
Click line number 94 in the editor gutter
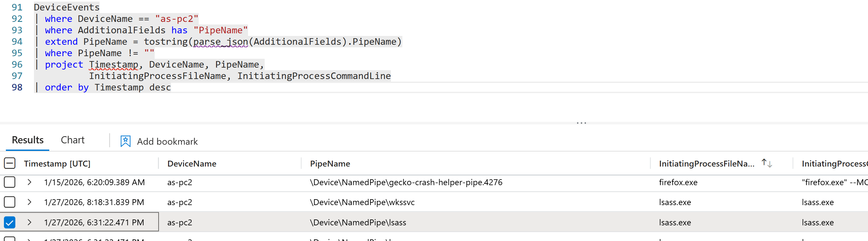(x=17, y=42)
